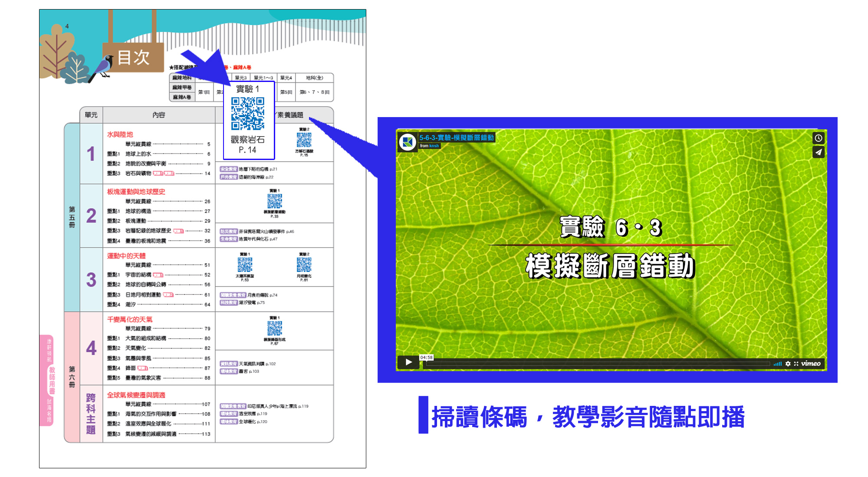Click the 麻辣甲卷 cell in top table
The height and width of the screenshot is (477, 868).
pos(182,88)
